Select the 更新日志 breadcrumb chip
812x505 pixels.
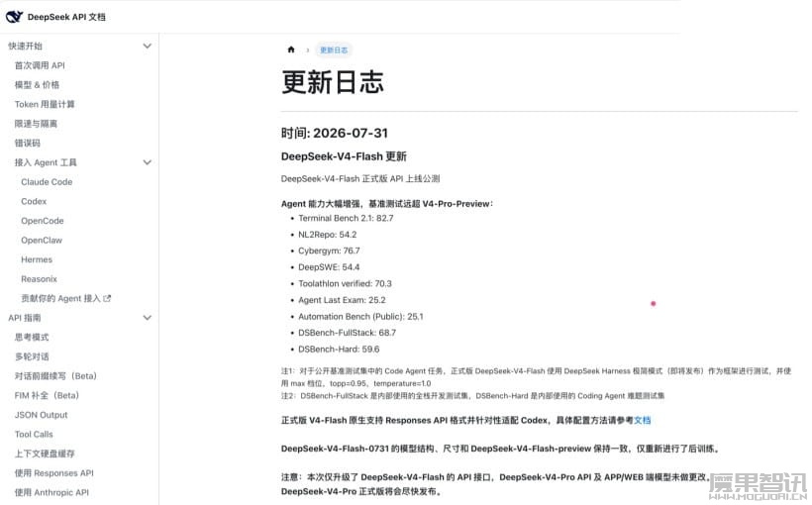(334, 50)
